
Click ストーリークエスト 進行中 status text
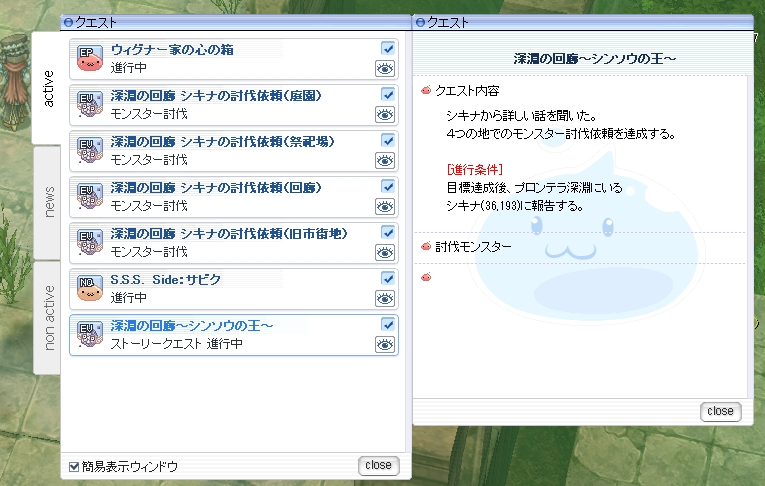coord(177,344)
